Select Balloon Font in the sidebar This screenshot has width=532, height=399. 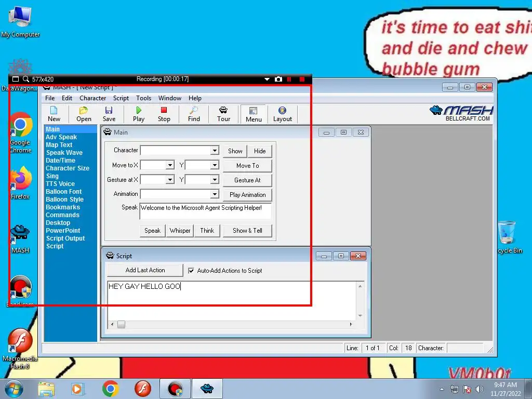point(64,192)
